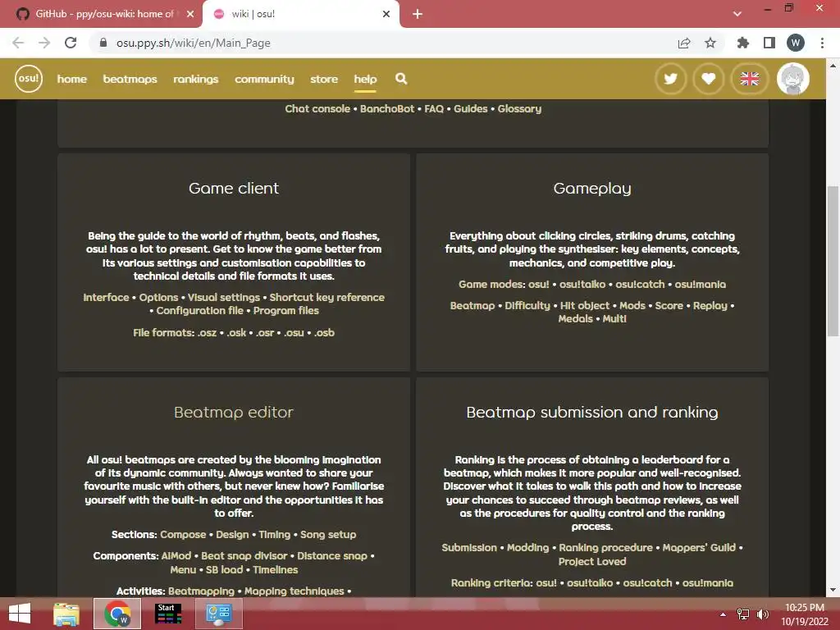Open osu!taiko game mode link
Viewport: 840px width, 630px height.
[582, 285]
